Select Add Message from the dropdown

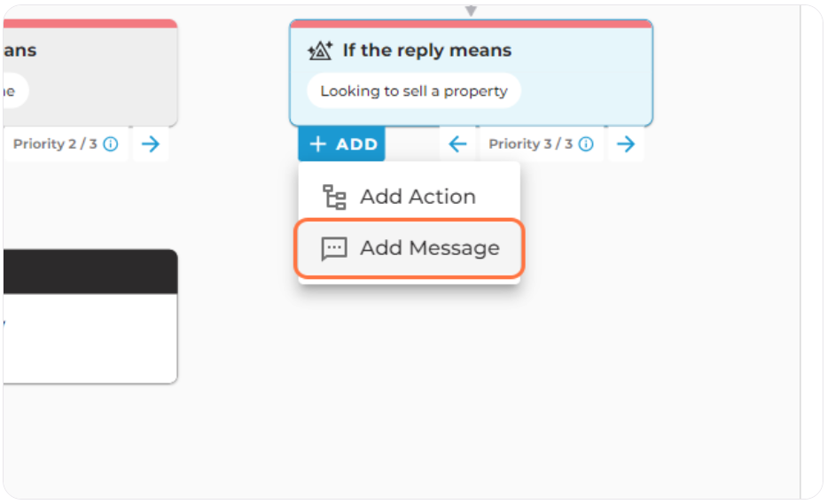tap(410, 248)
